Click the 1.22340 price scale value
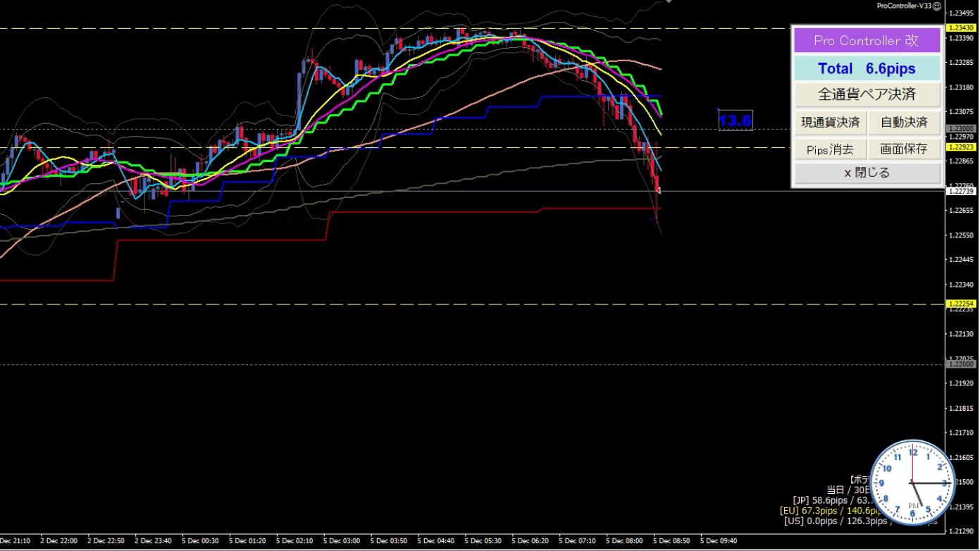The image size is (980, 551). 961,285
